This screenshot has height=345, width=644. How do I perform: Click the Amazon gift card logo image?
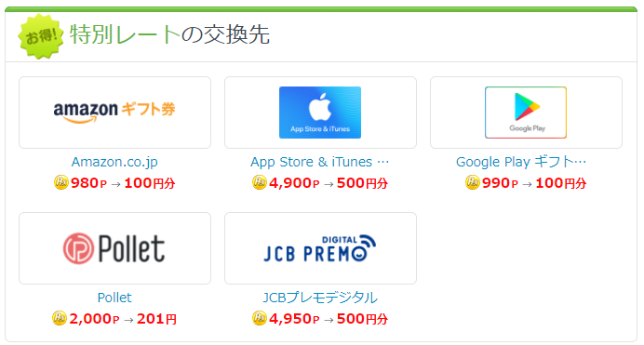(114, 113)
